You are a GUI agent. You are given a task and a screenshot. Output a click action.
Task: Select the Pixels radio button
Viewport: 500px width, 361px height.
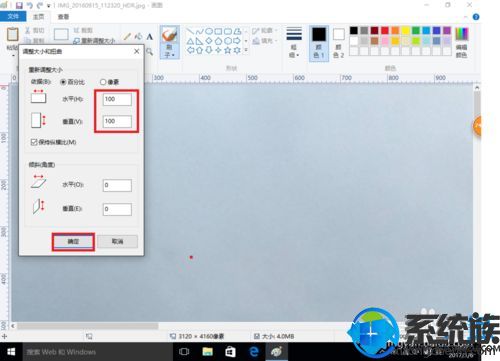point(103,82)
